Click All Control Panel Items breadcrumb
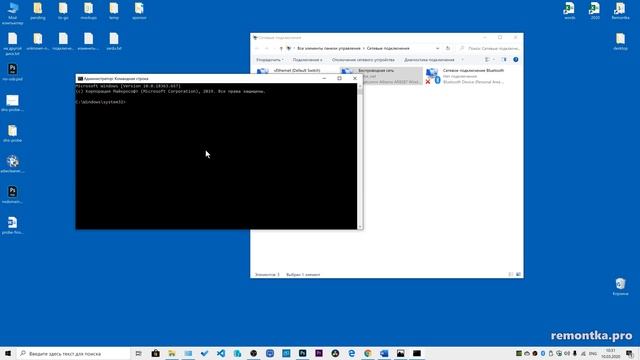This screenshot has width=640, height=360. [x=329, y=48]
